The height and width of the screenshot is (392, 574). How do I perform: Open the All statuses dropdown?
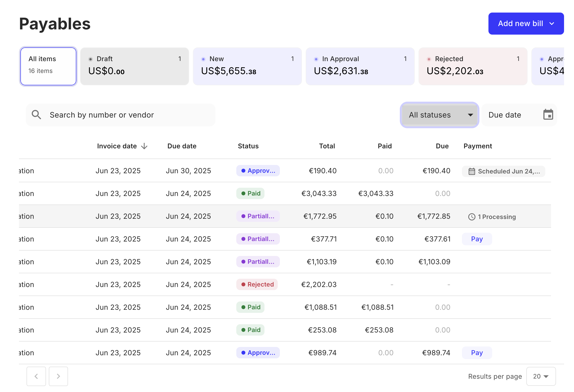439,115
